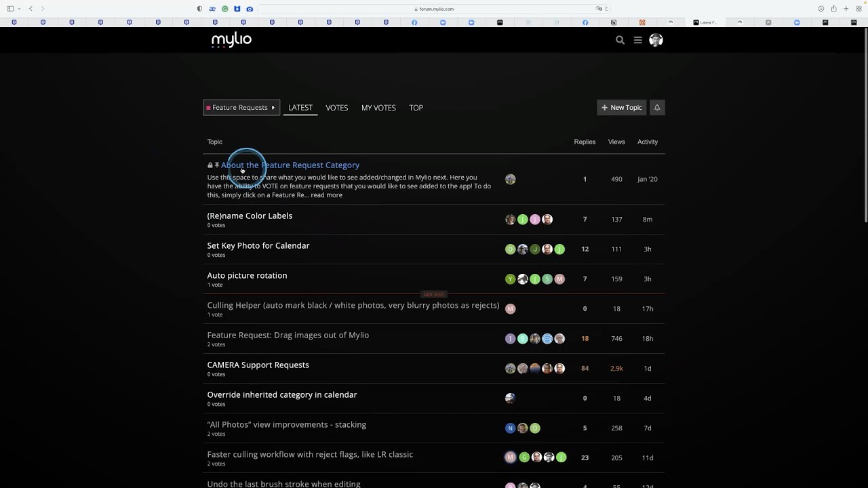Open the About the Feature Request Category topic

(x=290, y=165)
